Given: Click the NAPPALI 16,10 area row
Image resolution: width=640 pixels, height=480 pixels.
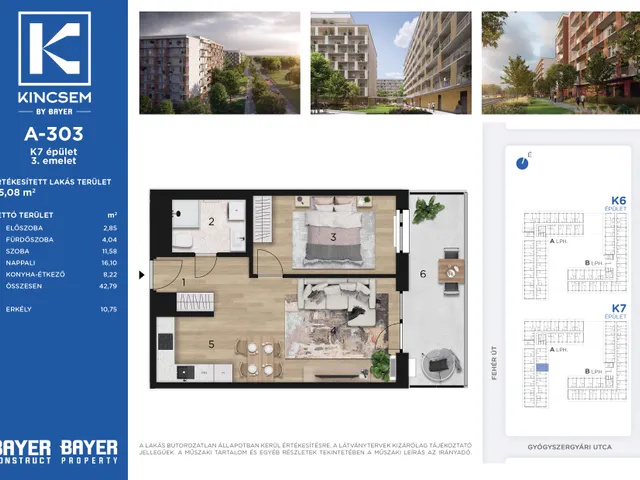Looking at the screenshot, I should (x=61, y=263).
